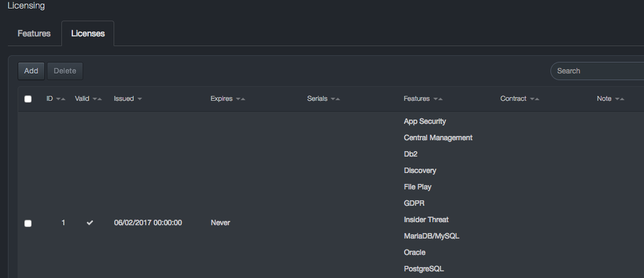Sort by Features column arrows

[437, 99]
